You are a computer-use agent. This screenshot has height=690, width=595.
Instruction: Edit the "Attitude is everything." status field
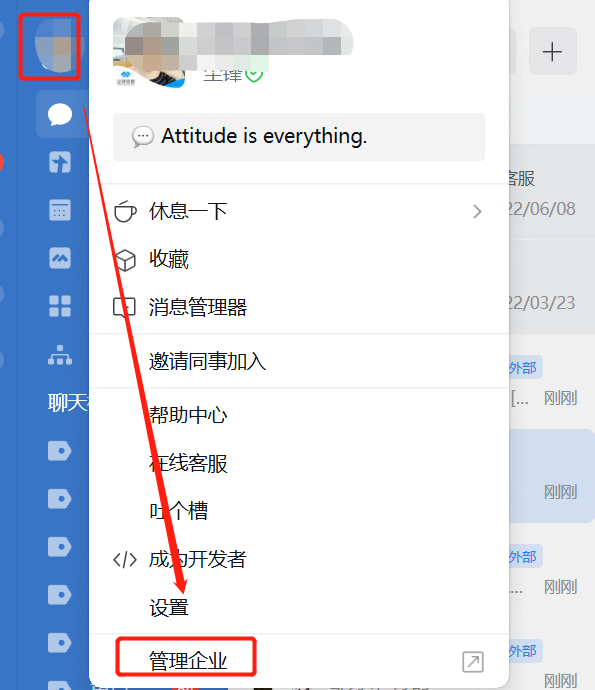pyautogui.click(x=299, y=137)
